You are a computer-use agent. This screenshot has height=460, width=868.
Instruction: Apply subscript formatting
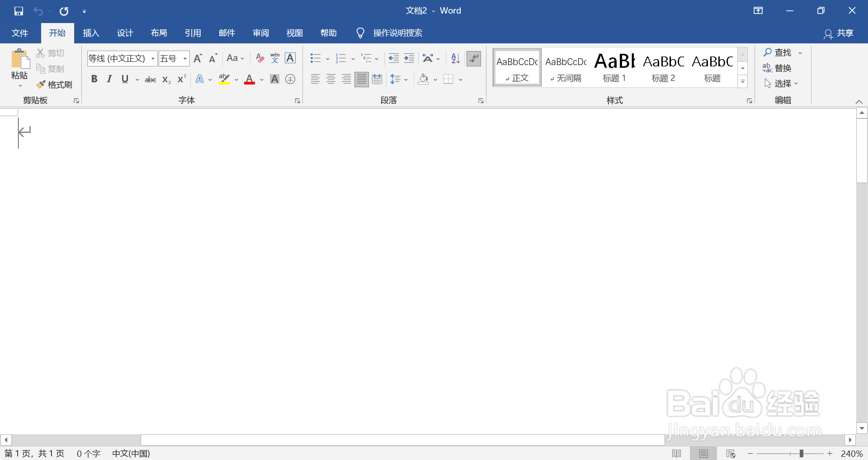click(x=166, y=80)
